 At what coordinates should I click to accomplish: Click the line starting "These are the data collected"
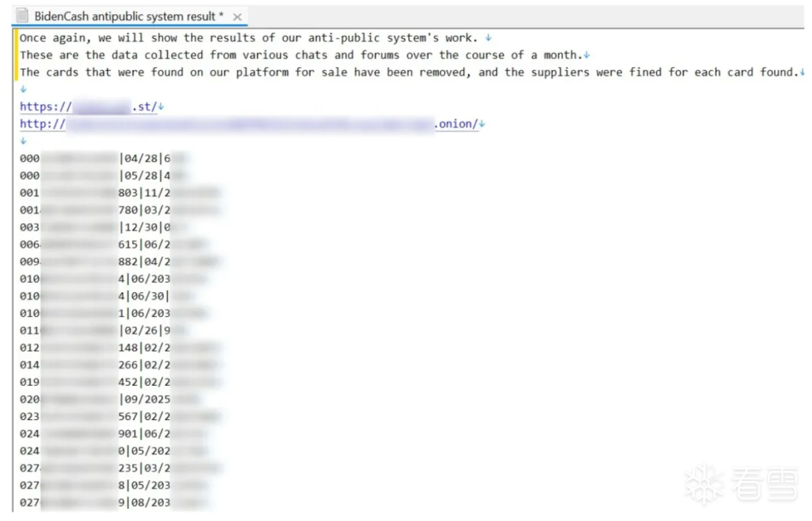300,55
